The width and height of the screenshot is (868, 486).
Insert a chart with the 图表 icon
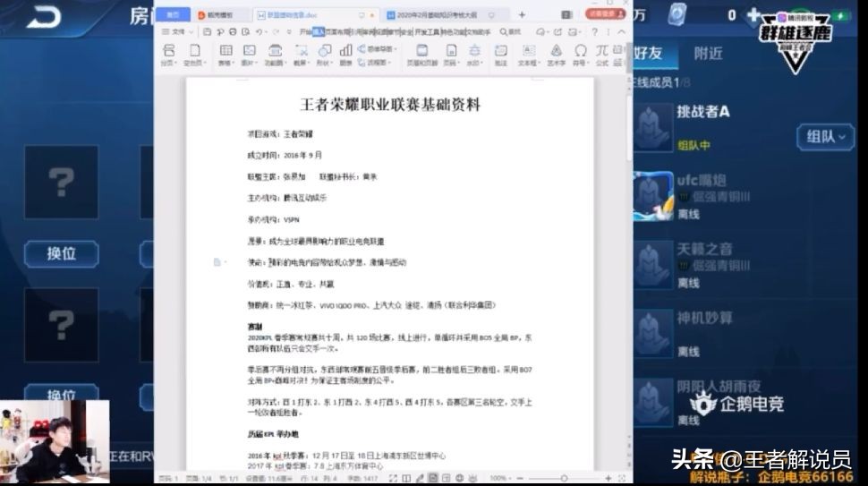pyautogui.click(x=345, y=52)
